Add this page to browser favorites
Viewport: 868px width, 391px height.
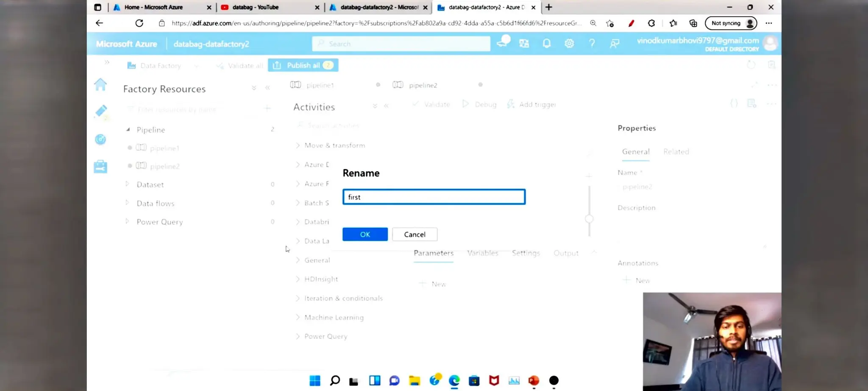[610, 23]
